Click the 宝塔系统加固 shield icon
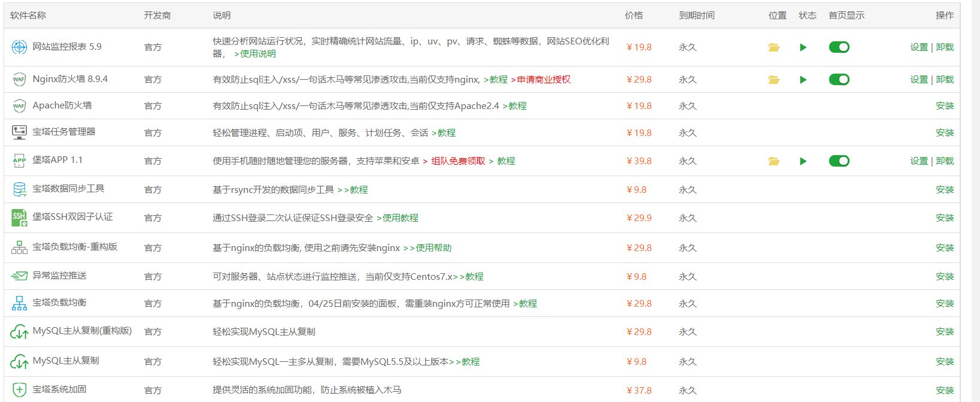Screen dimensions: 980x402 coord(19,390)
